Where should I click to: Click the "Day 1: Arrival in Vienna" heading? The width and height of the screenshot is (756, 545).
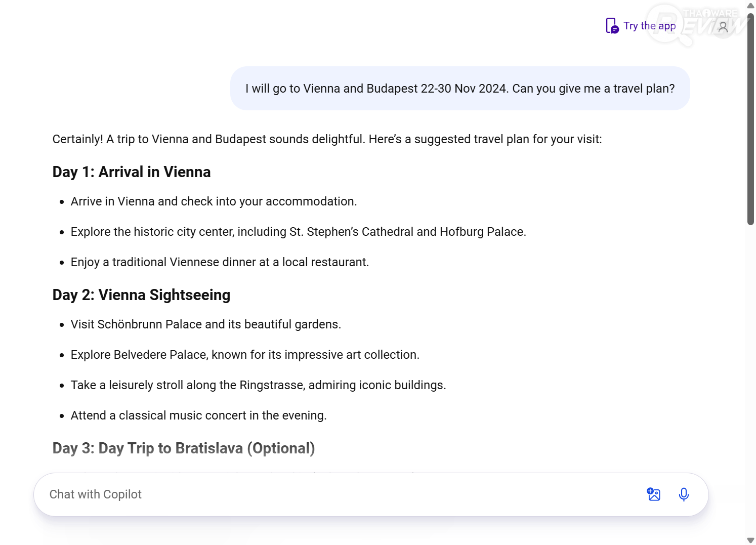point(132,172)
